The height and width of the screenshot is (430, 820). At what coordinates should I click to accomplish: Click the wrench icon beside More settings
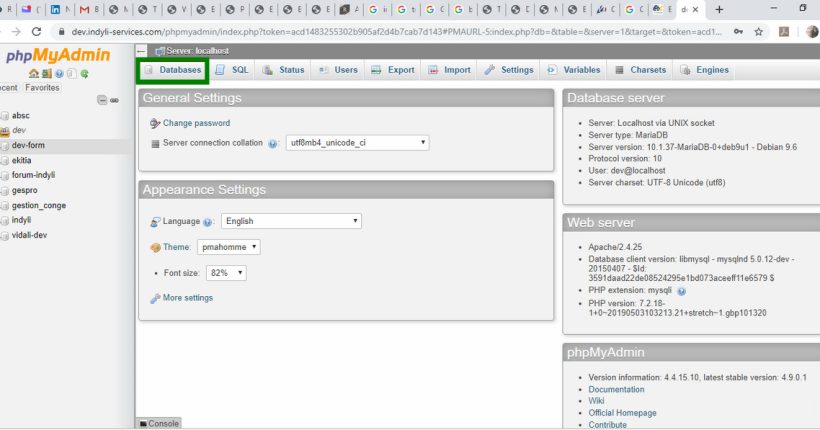[155, 298]
